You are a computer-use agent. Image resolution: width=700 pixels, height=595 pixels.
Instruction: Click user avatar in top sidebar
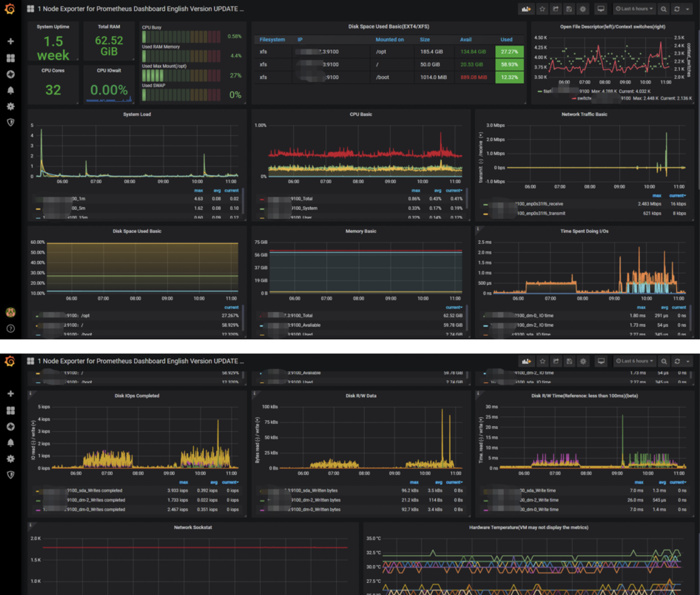(x=11, y=312)
